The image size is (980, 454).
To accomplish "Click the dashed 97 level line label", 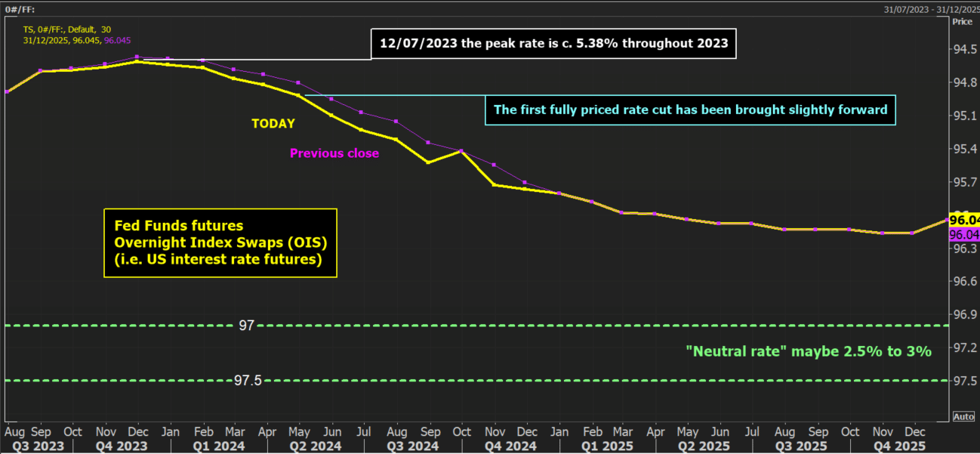I will (x=246, y=326).
